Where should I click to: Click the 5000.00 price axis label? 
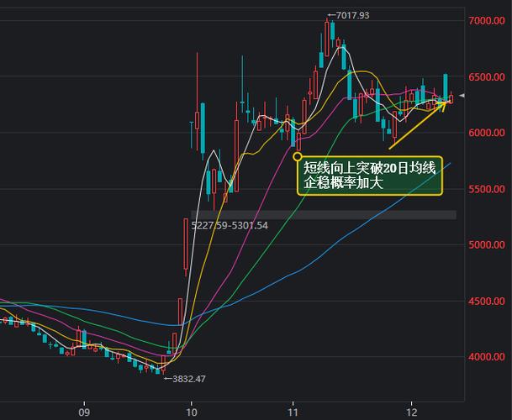click(487, 244)
